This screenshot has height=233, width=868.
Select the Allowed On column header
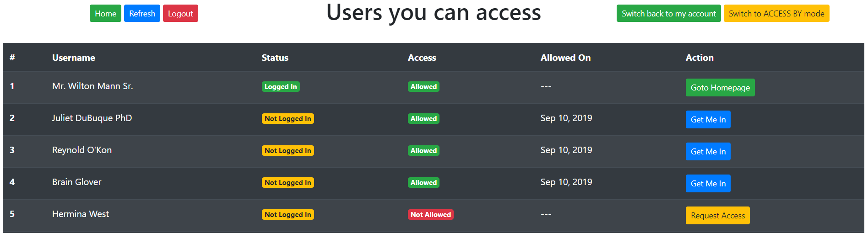[x=565, y=58]
